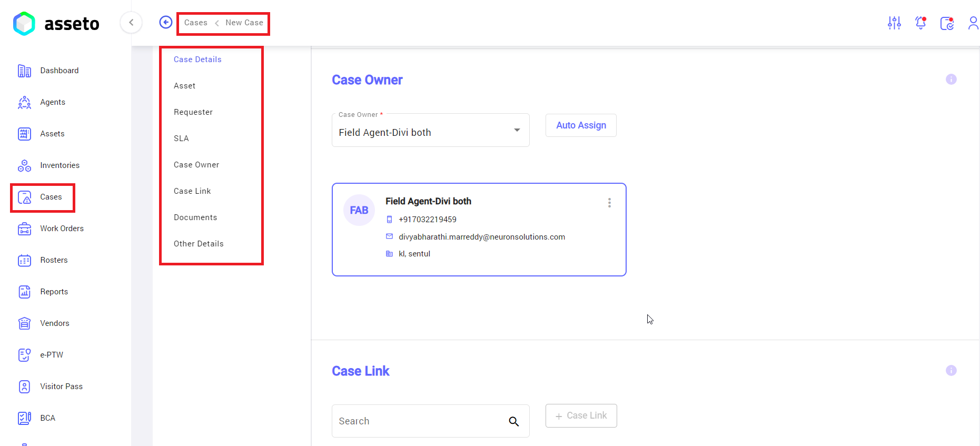Image resolution: width=980 pixels, height=446 pixels.
Task: Open the calendar tasks icon in header
Action: [x=947, y=23]
